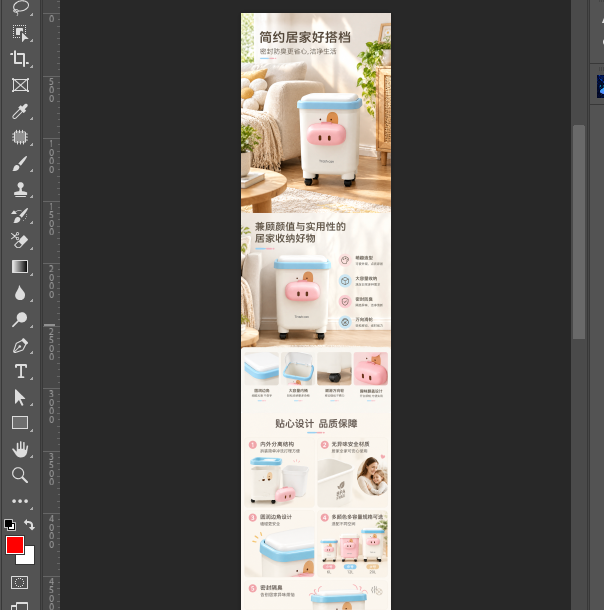Select the Brush tool
The height and width of the screenshot is (610, 604).
pos(20,163)
